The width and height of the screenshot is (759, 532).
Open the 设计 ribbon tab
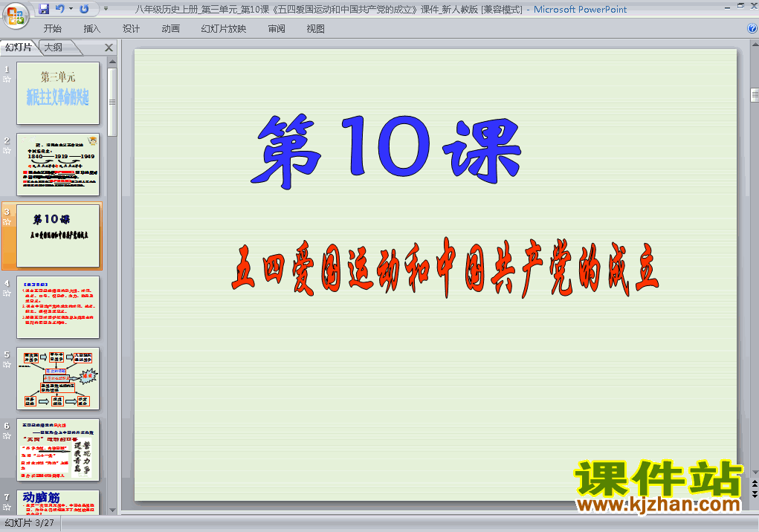[131, 28]
